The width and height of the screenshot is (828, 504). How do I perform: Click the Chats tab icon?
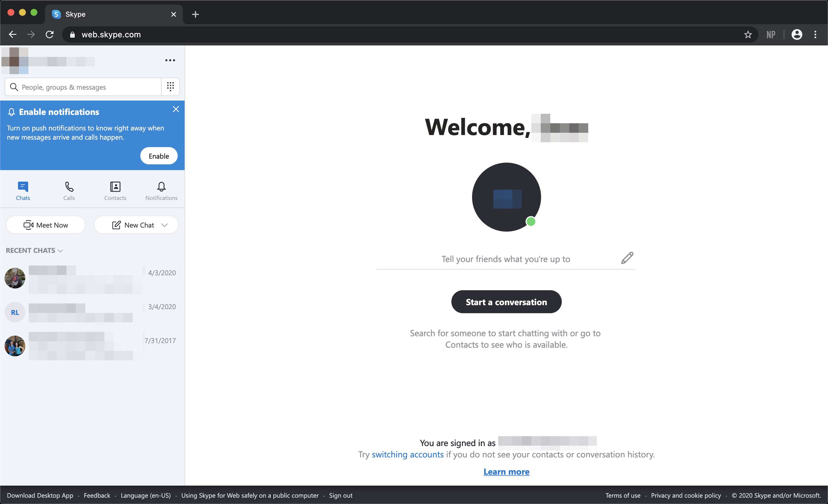click(22, 187)
